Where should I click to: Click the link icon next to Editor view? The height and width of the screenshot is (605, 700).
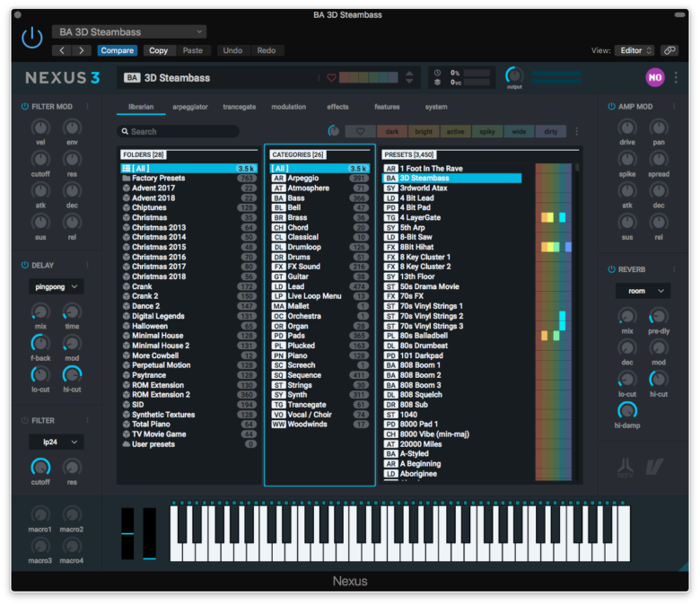[x=669, y=50]
